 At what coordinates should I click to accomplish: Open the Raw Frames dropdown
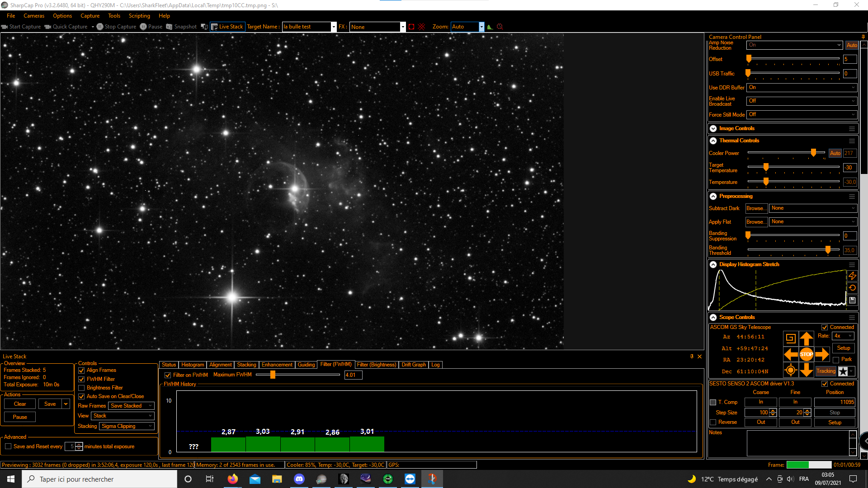click(132, 406)
